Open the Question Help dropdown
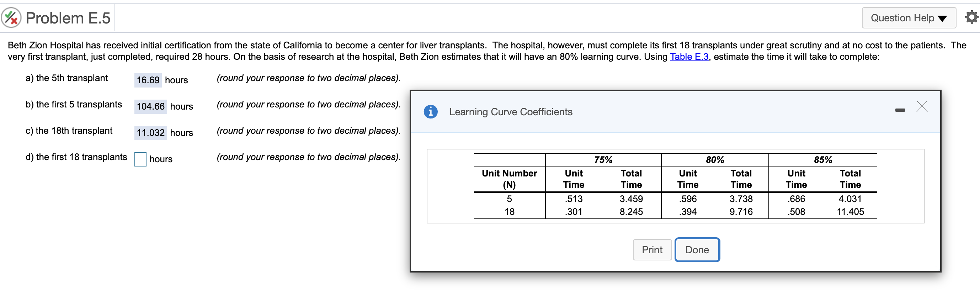This screenshot has width=980, height=296. pos(909,17)
